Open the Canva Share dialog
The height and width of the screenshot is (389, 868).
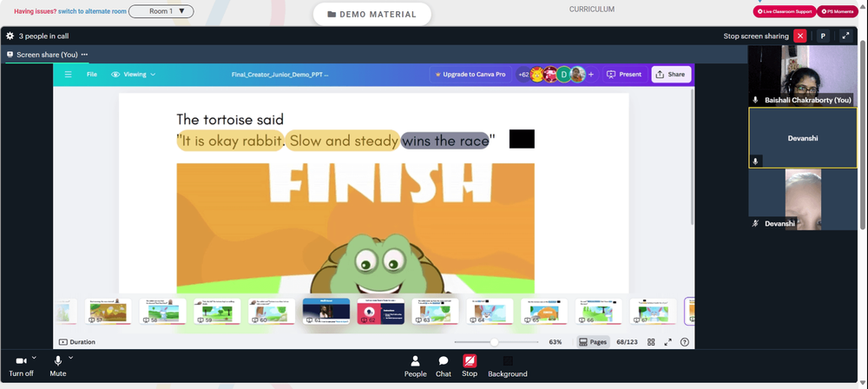click(671, 75)
